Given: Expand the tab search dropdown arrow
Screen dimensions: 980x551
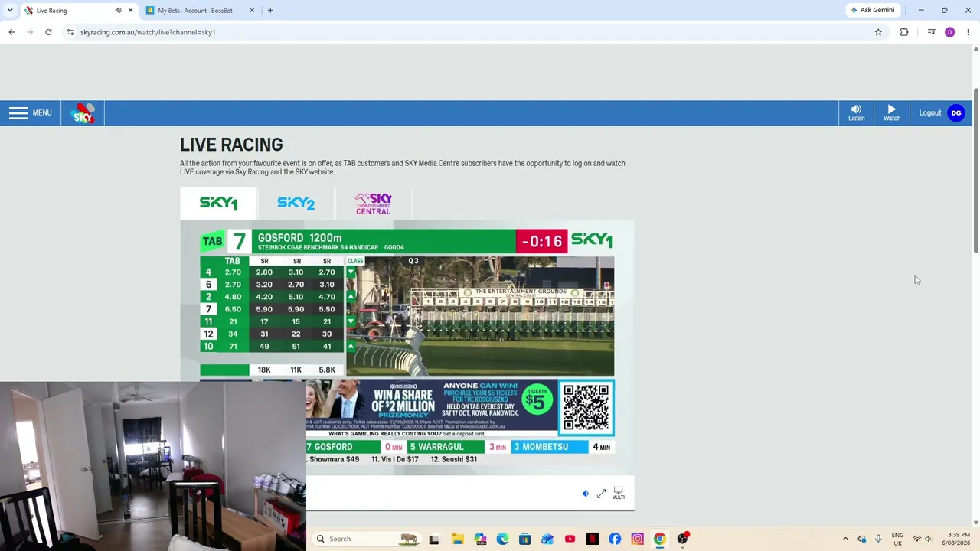Looking at the screenshot, I should (10, 10).
